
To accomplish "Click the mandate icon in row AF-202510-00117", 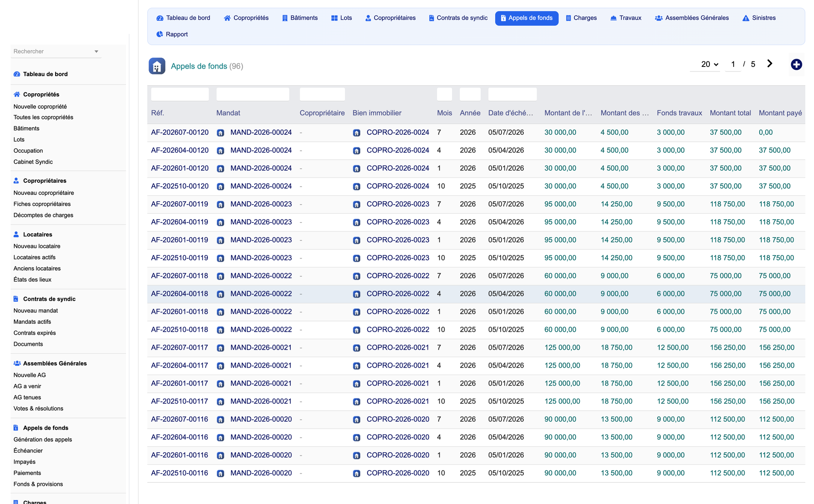I will [220, 402].
